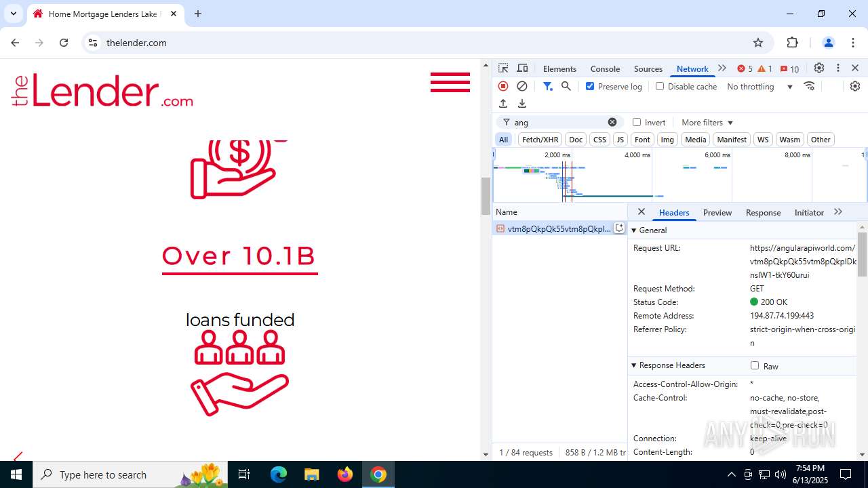
Task: Show the 5 errors indicator
Action: (x=745, y=68)
